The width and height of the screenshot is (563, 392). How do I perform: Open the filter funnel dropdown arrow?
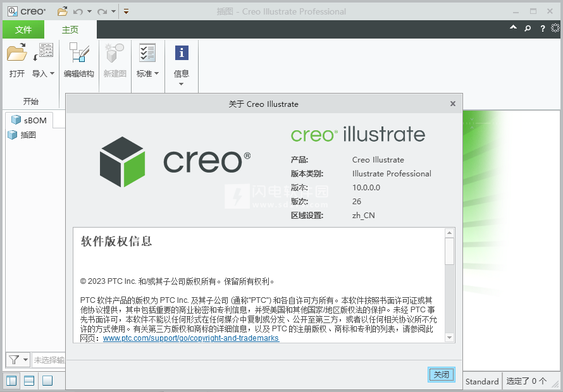(25, 360)
